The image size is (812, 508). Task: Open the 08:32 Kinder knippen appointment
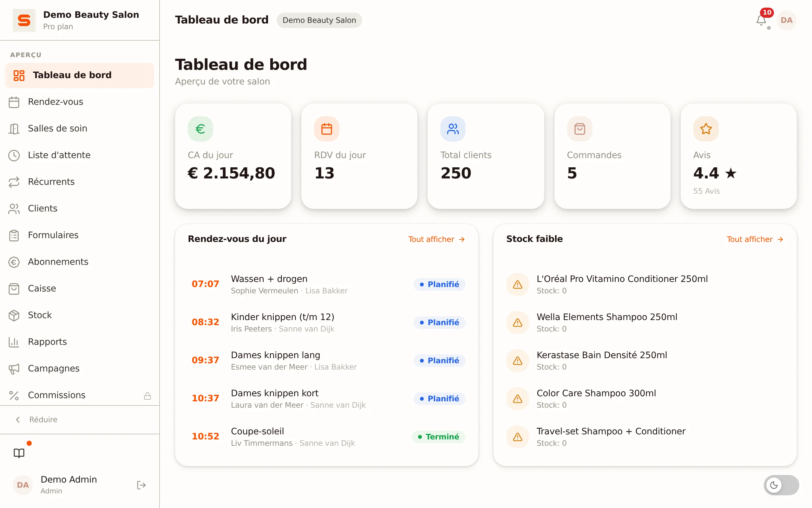pos(326,322)
